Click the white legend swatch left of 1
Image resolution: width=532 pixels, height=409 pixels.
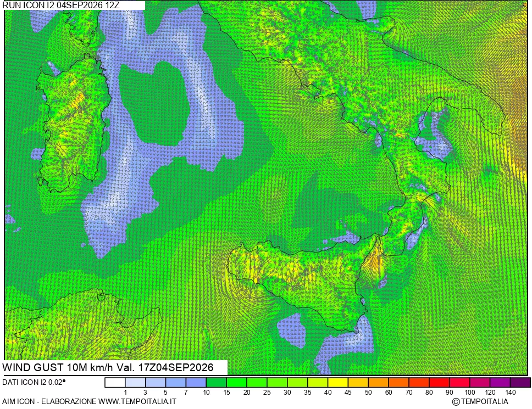point(115,383)
